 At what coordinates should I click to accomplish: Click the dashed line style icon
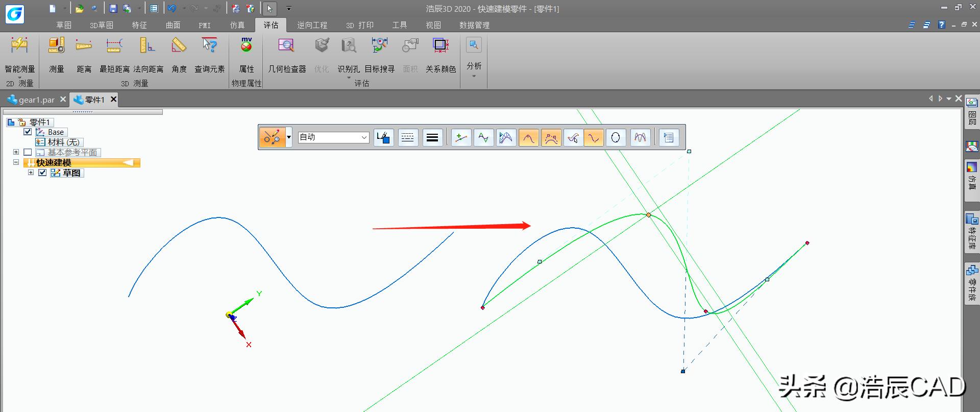[x=407, y=137]
